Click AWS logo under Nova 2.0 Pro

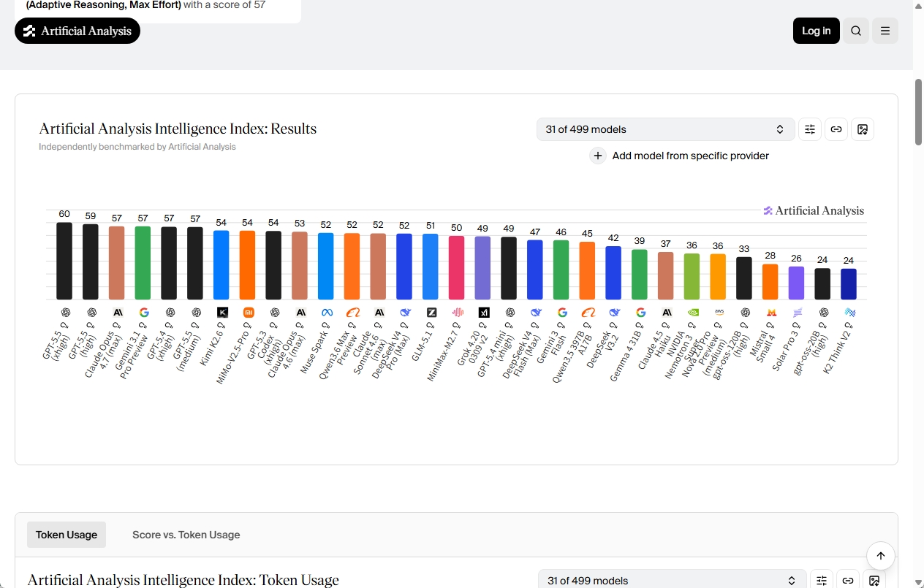coord(719,312)
